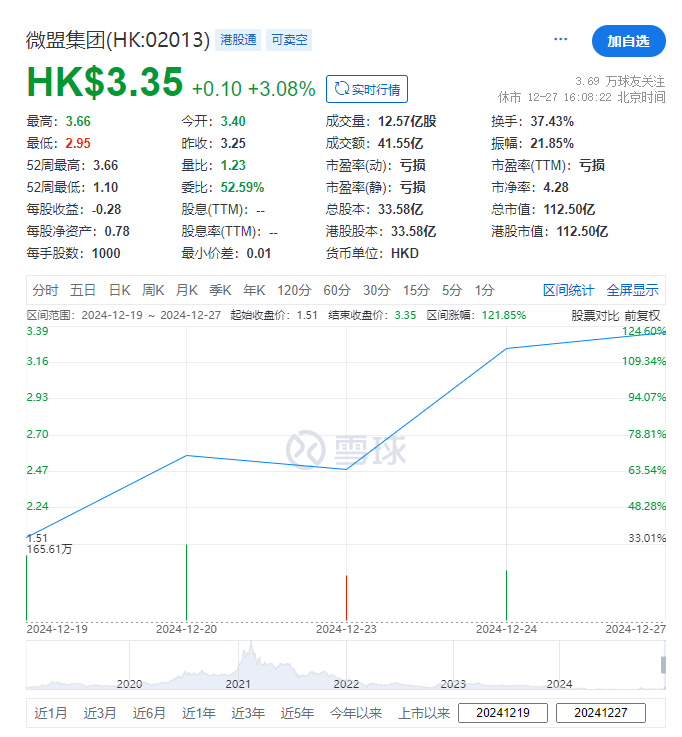Select the 30分 interval tab
This screenshot has width=682, height=737.
pos(376,290)
